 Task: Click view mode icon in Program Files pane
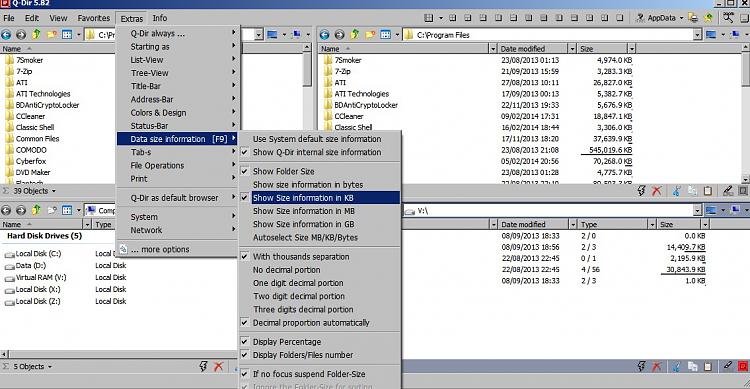[386, 34]
